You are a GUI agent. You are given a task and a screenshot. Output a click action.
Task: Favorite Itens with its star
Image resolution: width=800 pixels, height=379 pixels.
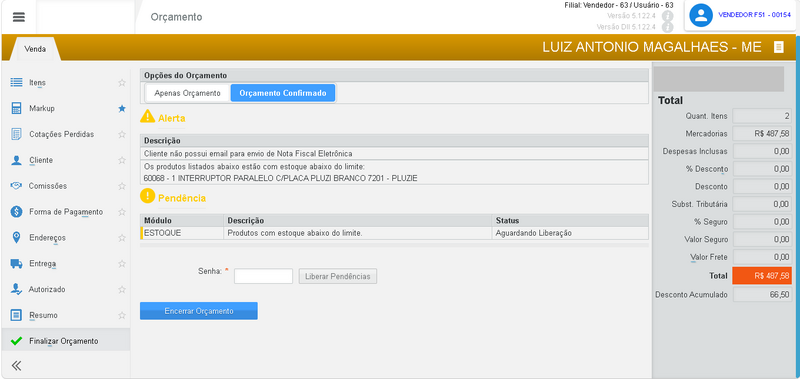[122, 82]
